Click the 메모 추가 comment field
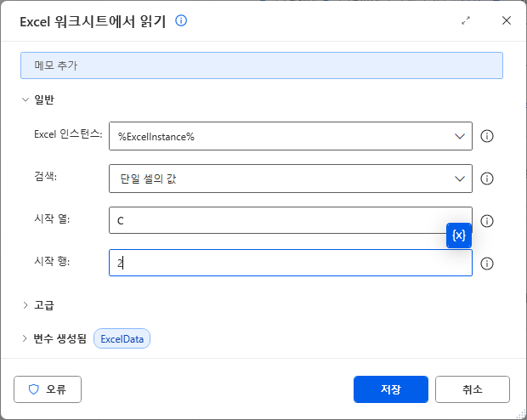Image resolution: width=527 pixels, height=420 pixels. pyautogui.click(x=262, y=65)
